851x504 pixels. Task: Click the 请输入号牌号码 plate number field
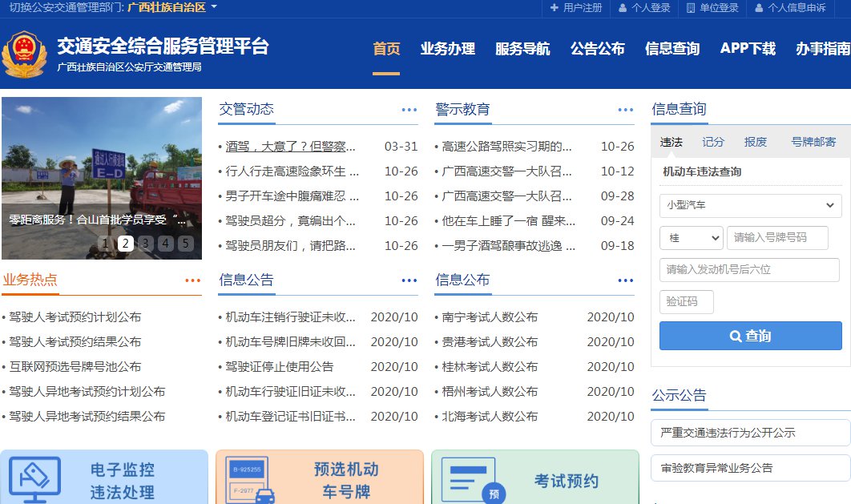pyautogui.click(x=776, y=238)
